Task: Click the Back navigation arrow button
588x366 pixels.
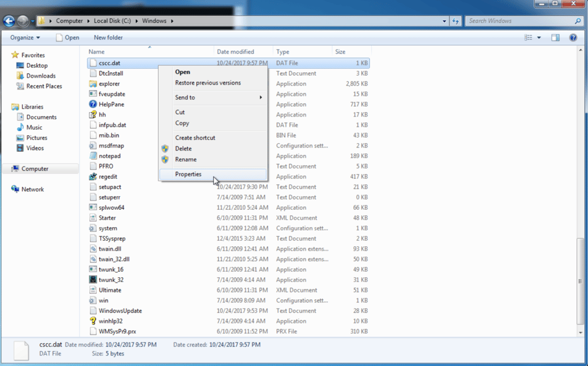Action: click(9, 21)
